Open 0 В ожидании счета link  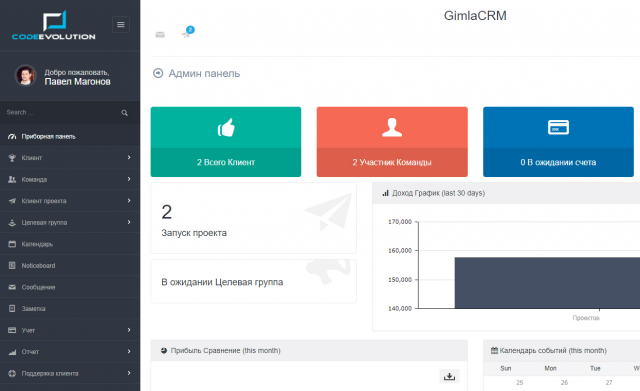[x=558, y=162]
